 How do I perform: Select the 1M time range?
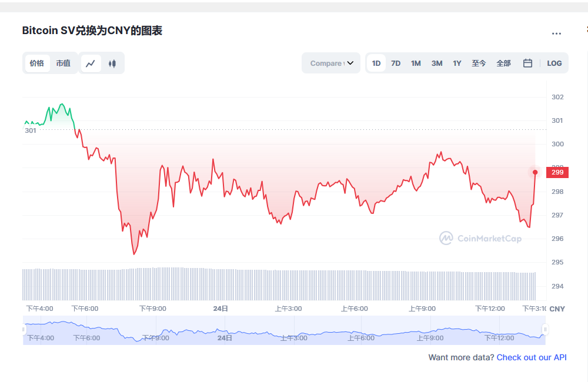416,63
